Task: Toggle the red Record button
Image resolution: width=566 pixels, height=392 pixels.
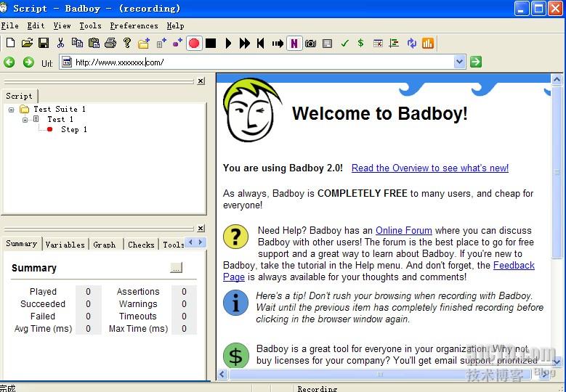Action: click(x=194, y=44)
